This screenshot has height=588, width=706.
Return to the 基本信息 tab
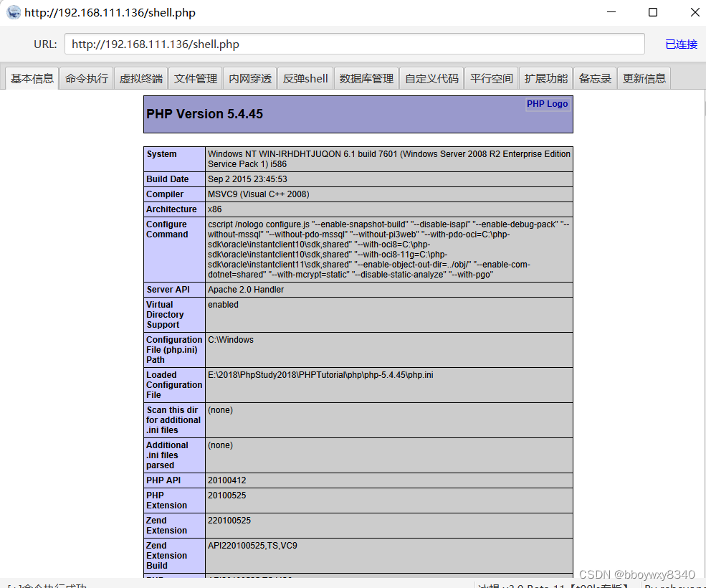pyautogui.click(x=32, y=78)
